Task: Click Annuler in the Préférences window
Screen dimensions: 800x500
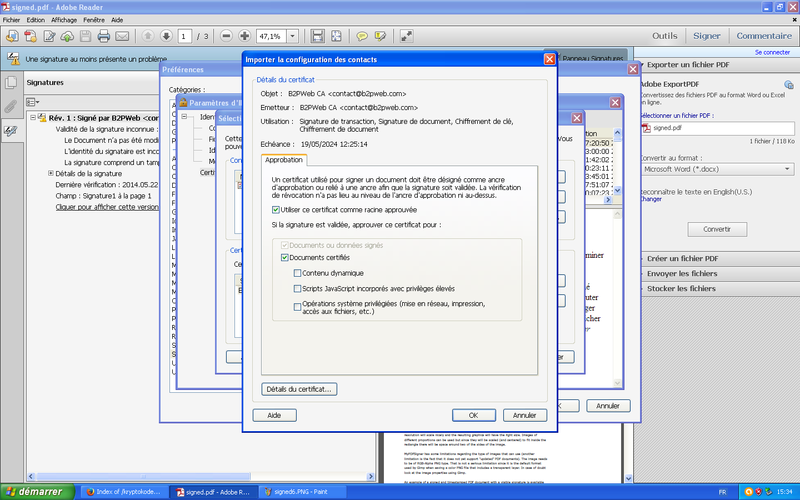Action: [x=608, y=406]
